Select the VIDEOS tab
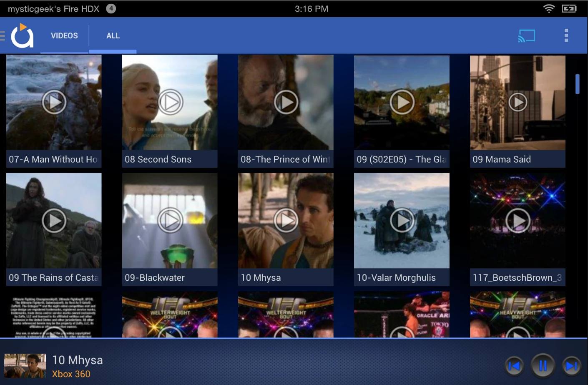This screenshot has width=588, height=385. pos(64,36)
